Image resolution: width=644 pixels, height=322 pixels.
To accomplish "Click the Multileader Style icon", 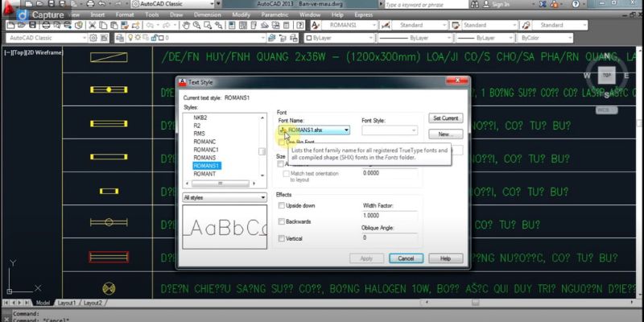I will tap(526, 25).
